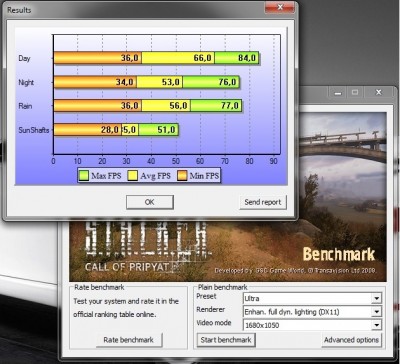This screenshot has width=400, height=364.
Task: Click the 76,0 max value on Night bar
Action: (227, 82)
